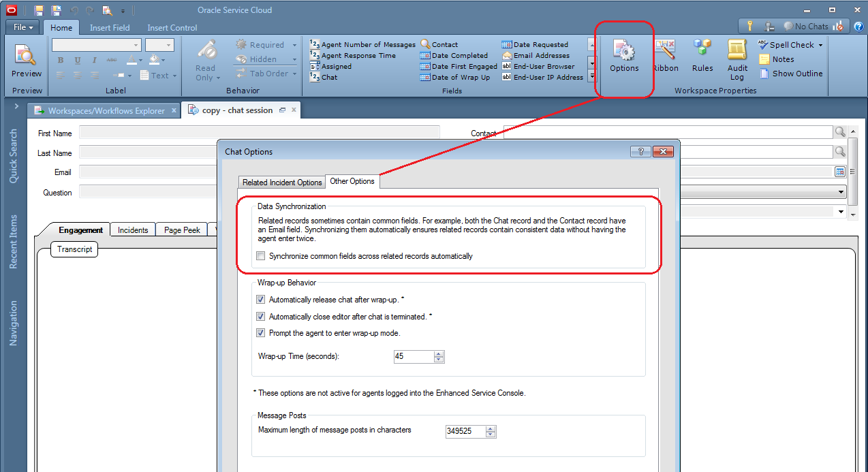Expand the Required behavior dropdown
The height and width of the screenshot is (472, 868).
[x=294, y=45]
